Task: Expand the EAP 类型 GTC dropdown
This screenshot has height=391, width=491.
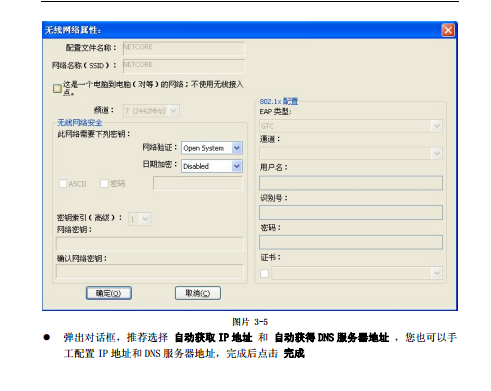Action: coord(351,126)
